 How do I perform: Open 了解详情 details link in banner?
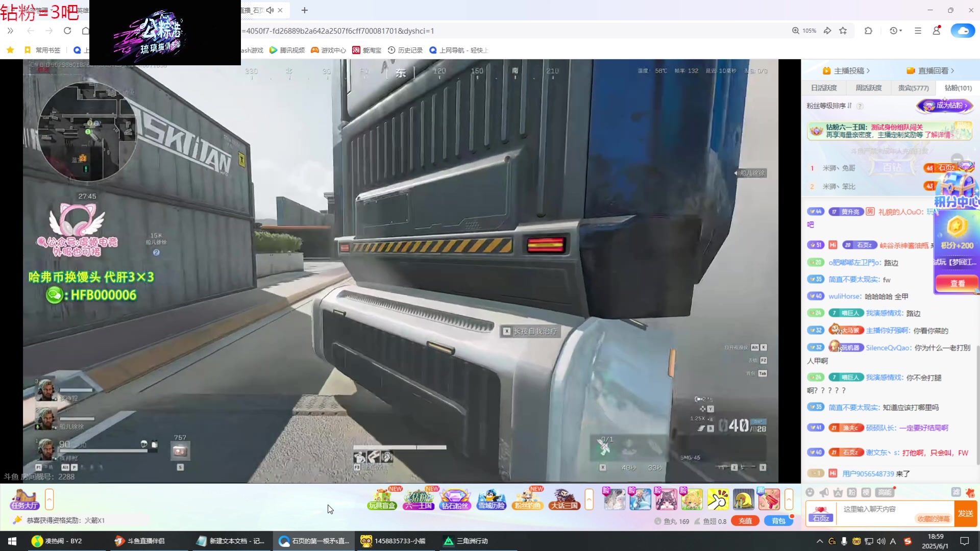pyautogui.click(x=939, y=135)
